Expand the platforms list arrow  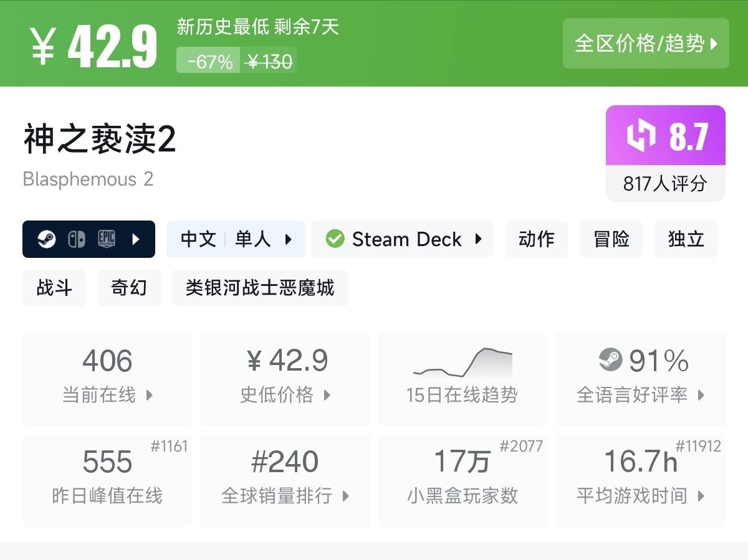[x=136, y=239]
